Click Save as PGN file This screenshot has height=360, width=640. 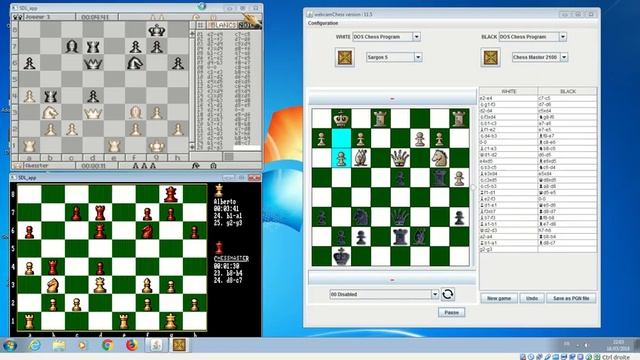[x=571, y=298]
